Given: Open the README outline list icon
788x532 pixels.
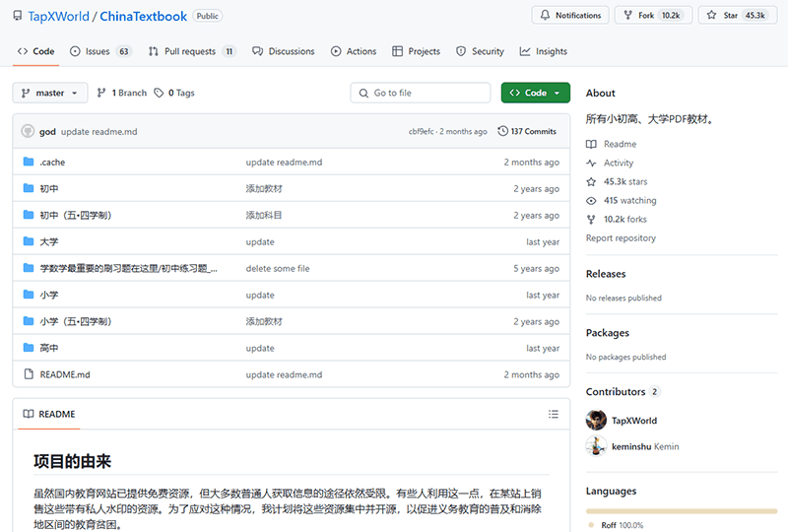Looking at the screenshot, I should pos(554,414).
